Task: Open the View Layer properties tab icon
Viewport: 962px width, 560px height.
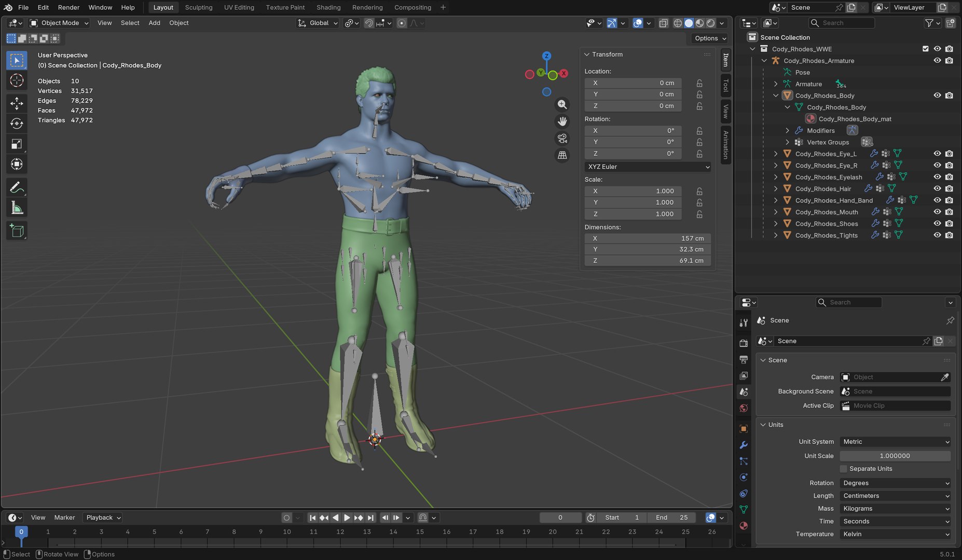Action: 744,375
